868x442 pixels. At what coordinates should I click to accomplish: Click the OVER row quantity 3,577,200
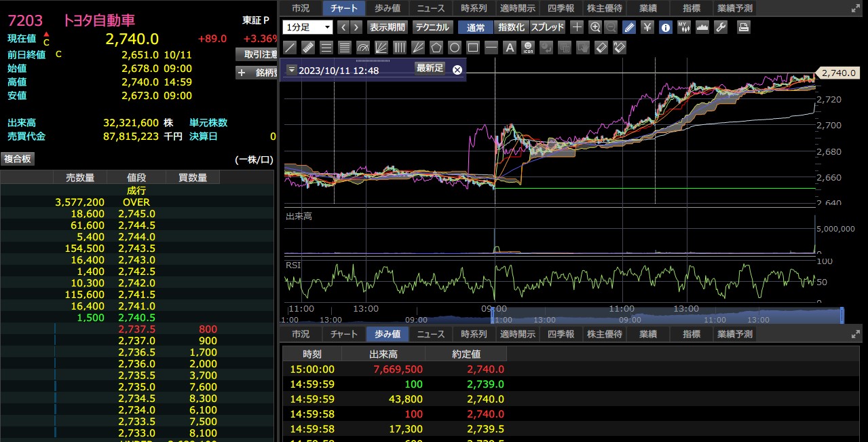click(x=79, y=202)
